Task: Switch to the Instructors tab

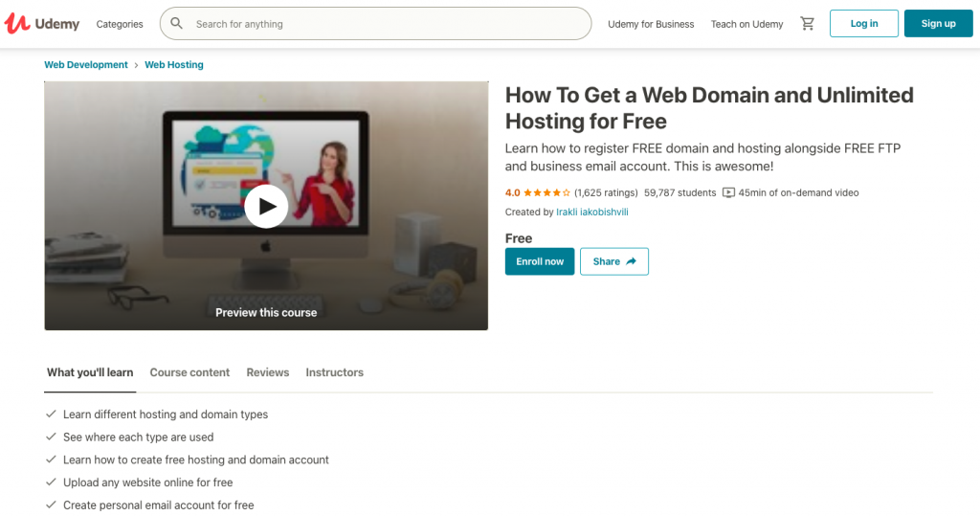Action: tap(334, 372)
